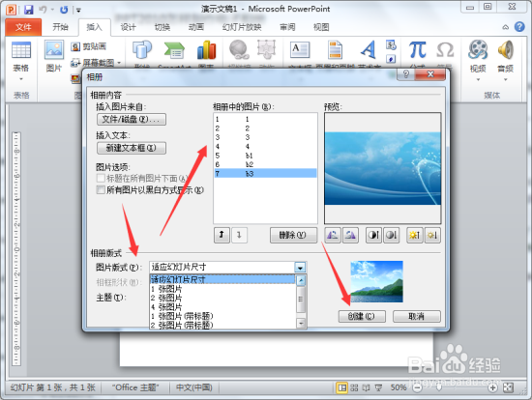Fit slide to window icon
The width and height of the screenshot is (532, 400).
508,387
